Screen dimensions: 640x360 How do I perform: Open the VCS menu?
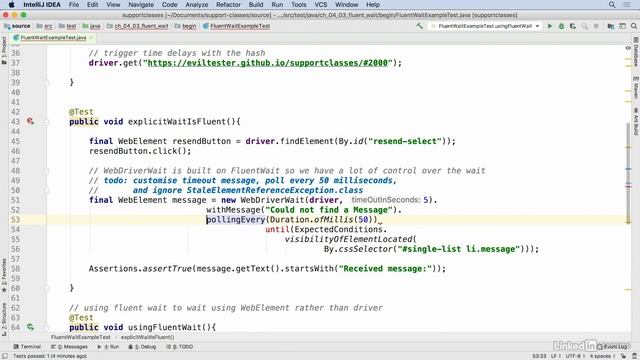(321, 4)
